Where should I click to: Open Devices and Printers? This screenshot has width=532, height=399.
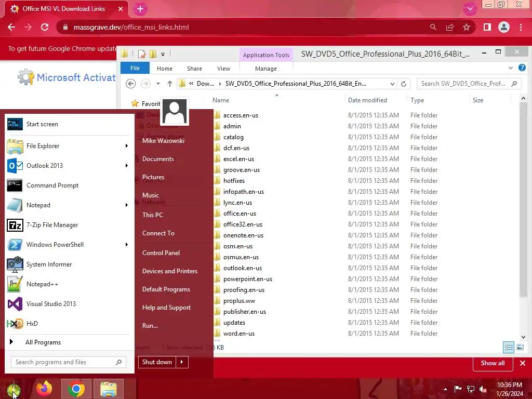[170, 271]
